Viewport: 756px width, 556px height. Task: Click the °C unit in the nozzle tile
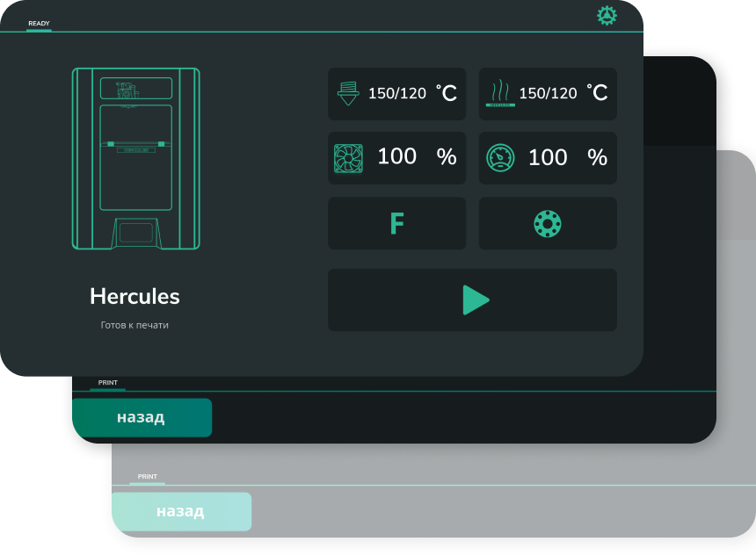pos(447,93)
